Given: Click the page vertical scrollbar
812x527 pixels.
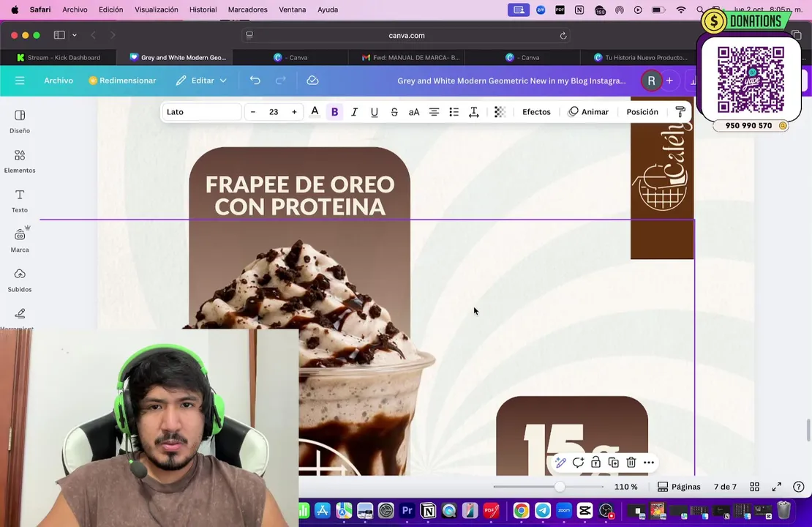Looking at the screenshot, I should point(808,430).
